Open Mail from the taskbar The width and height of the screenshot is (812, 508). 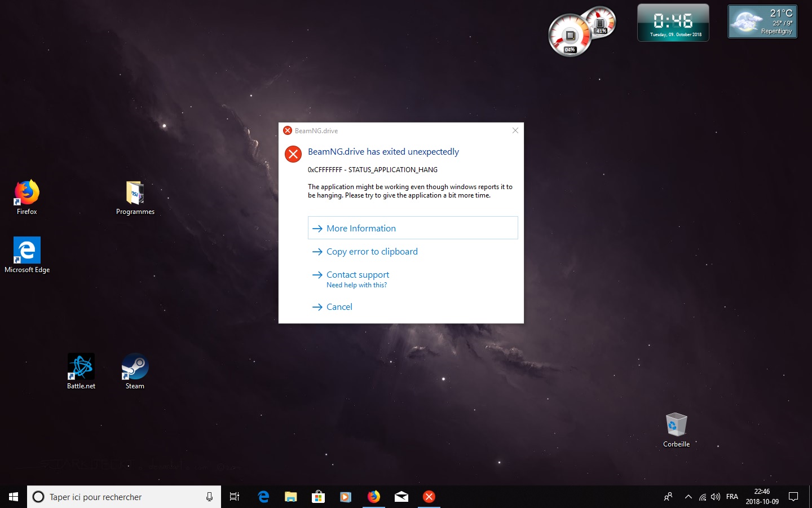pos(401,497)
